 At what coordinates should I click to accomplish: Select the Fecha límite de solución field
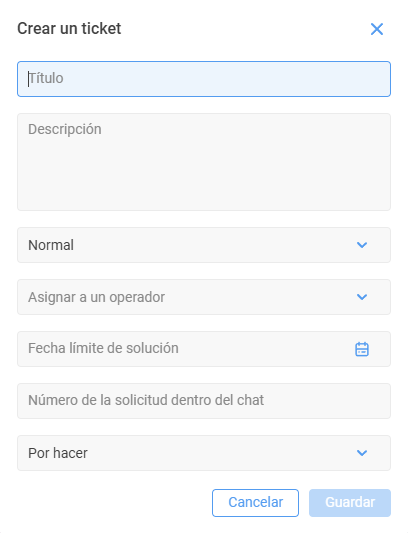click(x=204, y=349)
